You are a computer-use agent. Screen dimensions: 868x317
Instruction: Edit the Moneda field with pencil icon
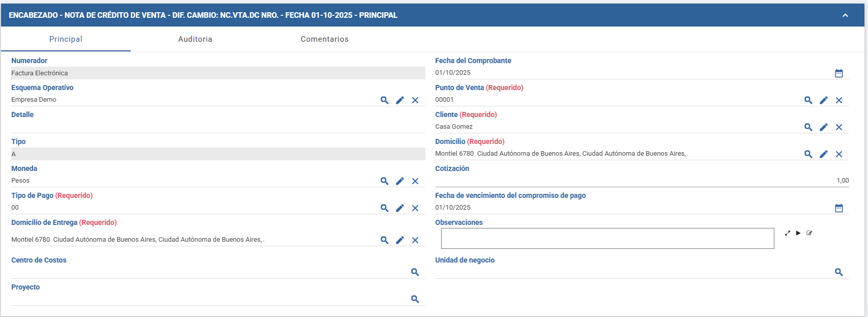(x=400, y=181)
